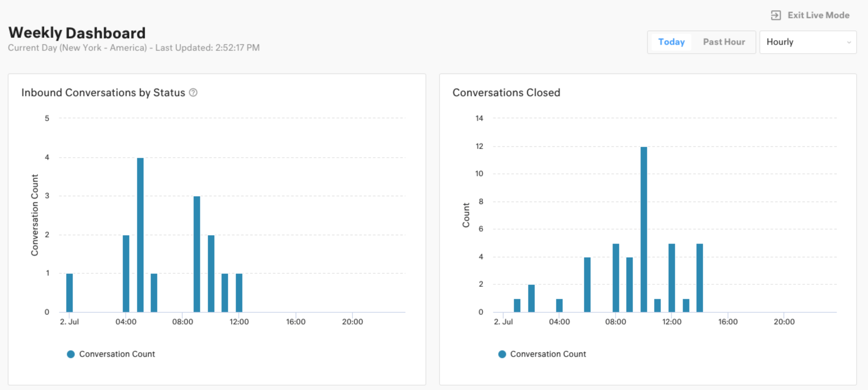
Task: Click the vertical Count axis title in Conversations Closed
Action: coord(466,215)
